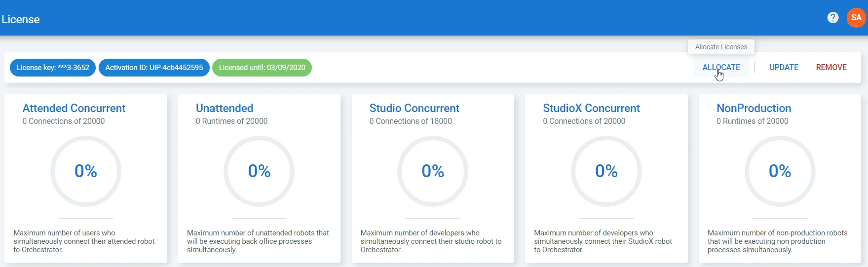Click the Studio Concurrent 0% usage ring
868x267 pixels.
tap(433, 171)
